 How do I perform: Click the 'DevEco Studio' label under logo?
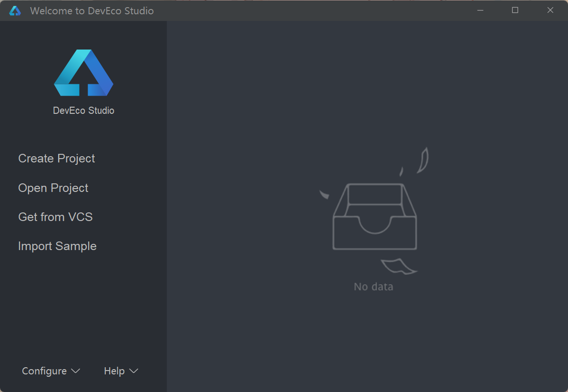pyautogui.click(x=84, y=111)
